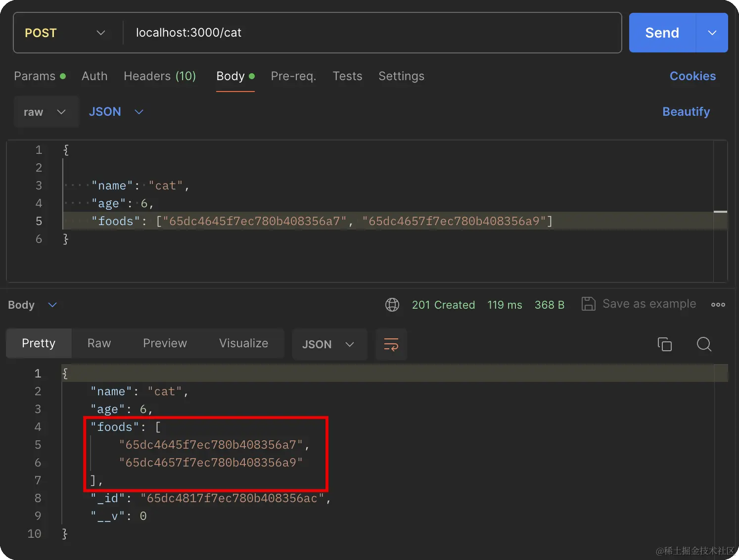Expand the Send button arrow options

pyautogui.click(x=712, y=33)
